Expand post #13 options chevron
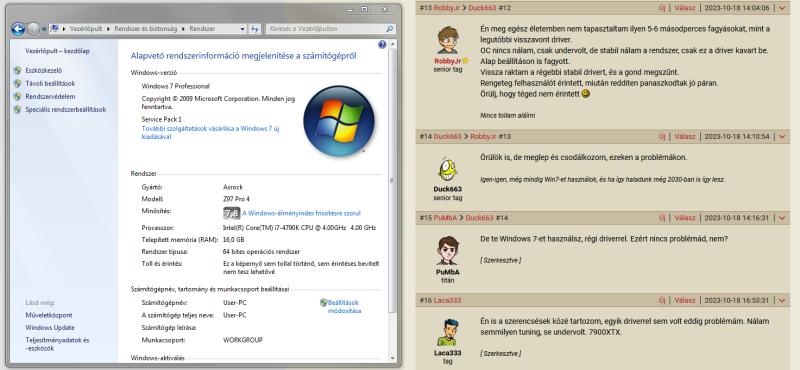 tap(782, 8)
